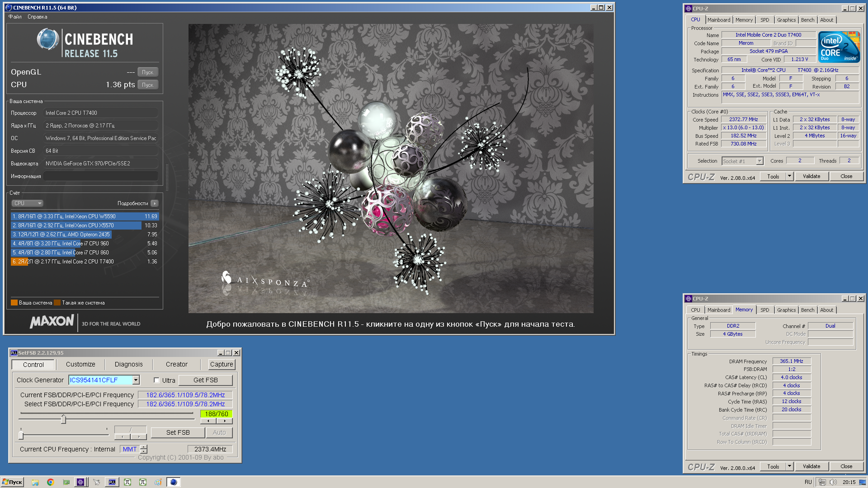
Task: Run the CPU test with its Пуск button
Action: (148, 85)
